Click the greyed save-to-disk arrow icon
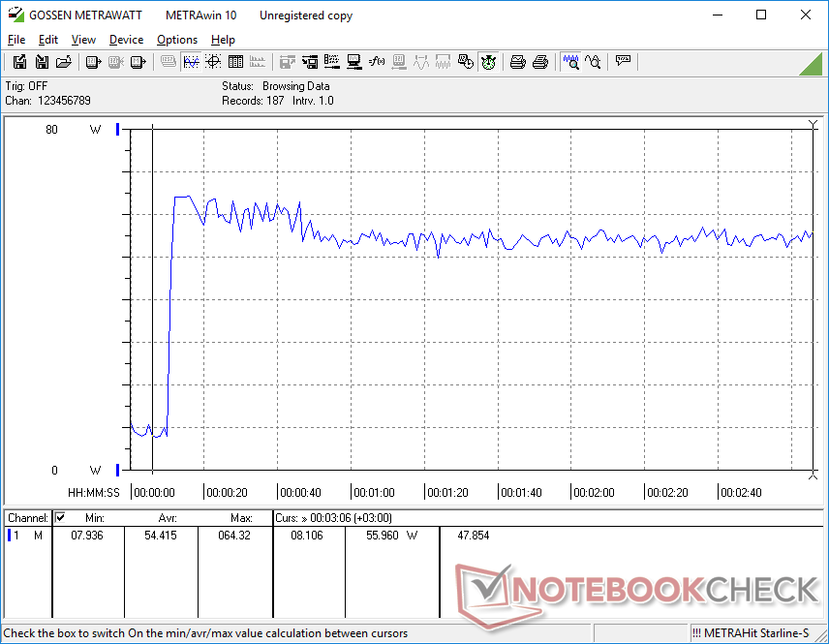Viewport: 829px width, 644px height. [287, 62]
